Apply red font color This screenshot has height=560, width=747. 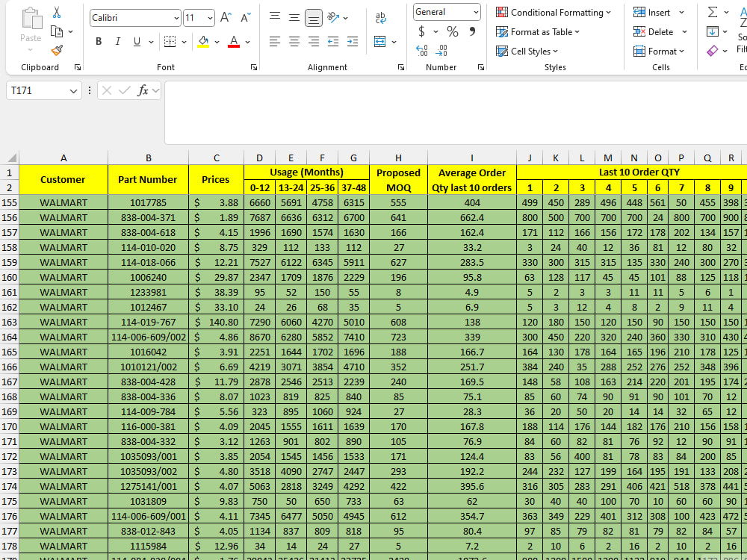click(234, 42)
